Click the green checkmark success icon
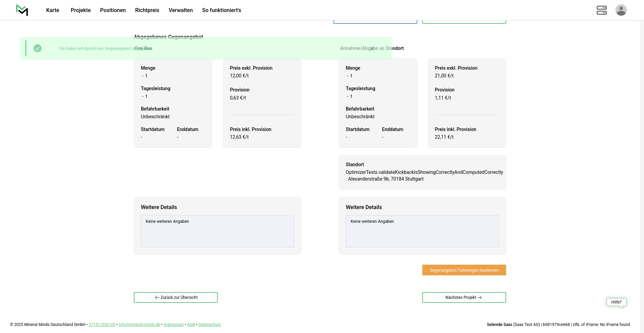This screenshot has height=333, width=644. click(38, 48)
